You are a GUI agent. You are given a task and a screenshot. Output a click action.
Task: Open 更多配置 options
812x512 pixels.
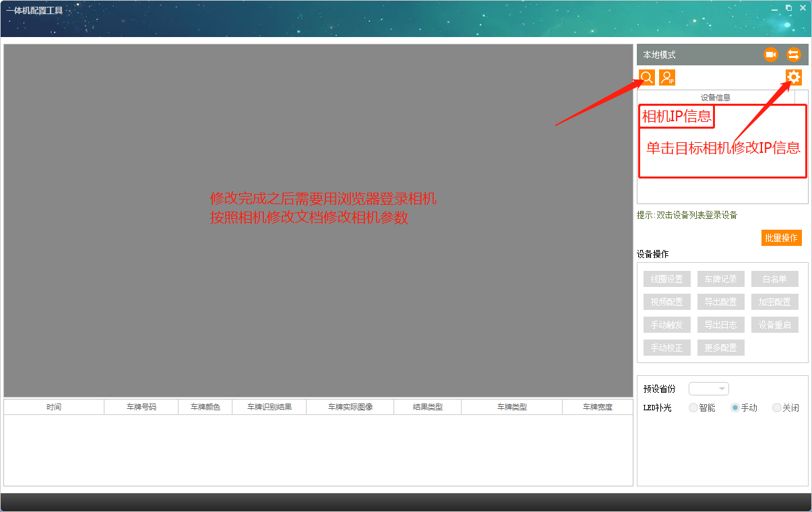721,348
